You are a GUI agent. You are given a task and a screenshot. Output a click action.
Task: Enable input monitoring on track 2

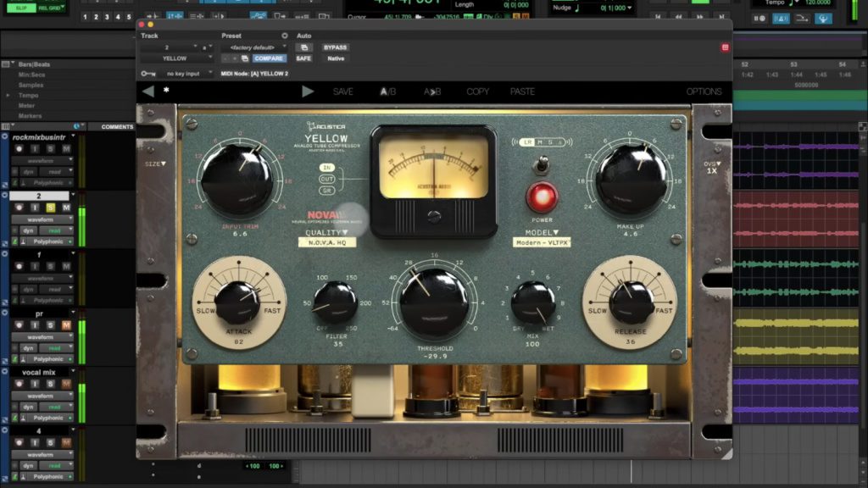point(35,208)
